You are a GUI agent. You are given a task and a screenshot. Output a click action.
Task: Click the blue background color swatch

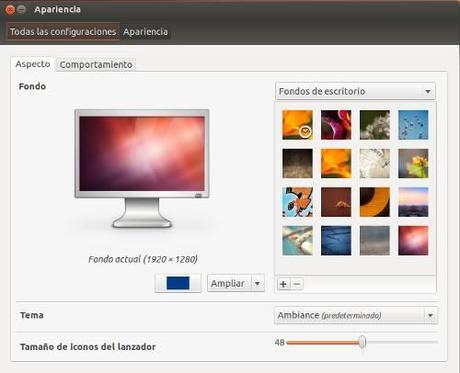pyautogui.click(x=178, y=283)
